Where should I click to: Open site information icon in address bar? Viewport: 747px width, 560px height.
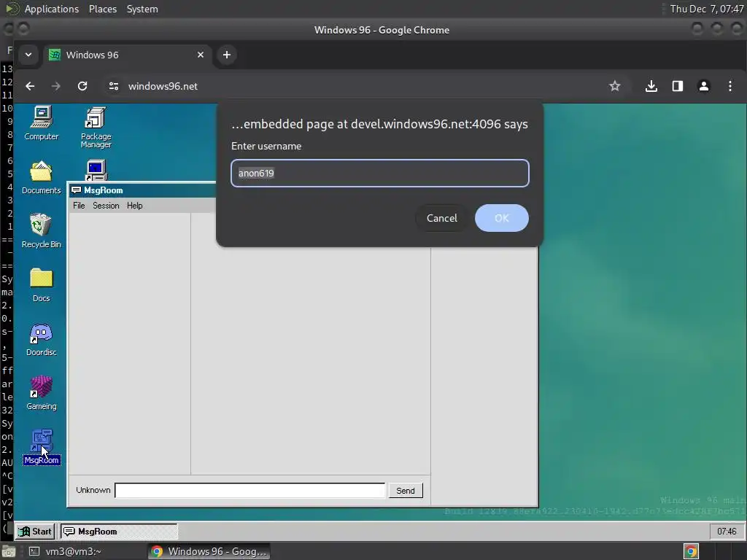[x=113, y=86]
